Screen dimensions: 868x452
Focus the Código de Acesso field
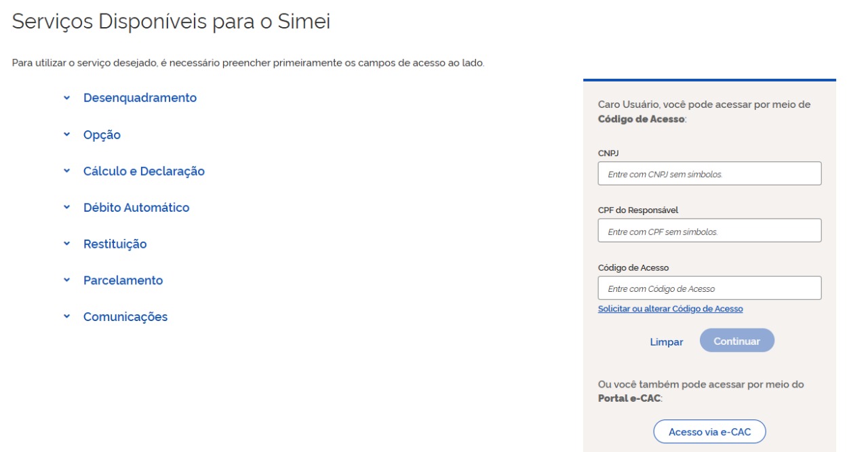coord(709,288)
